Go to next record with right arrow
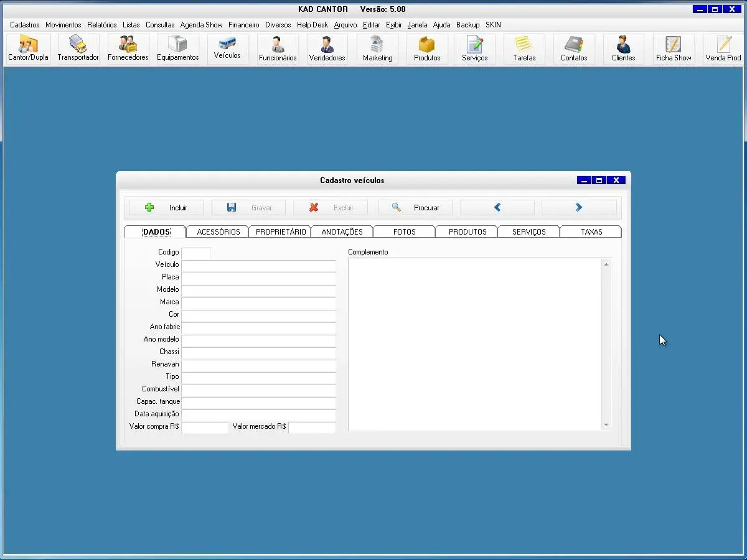 pos(579,208)
